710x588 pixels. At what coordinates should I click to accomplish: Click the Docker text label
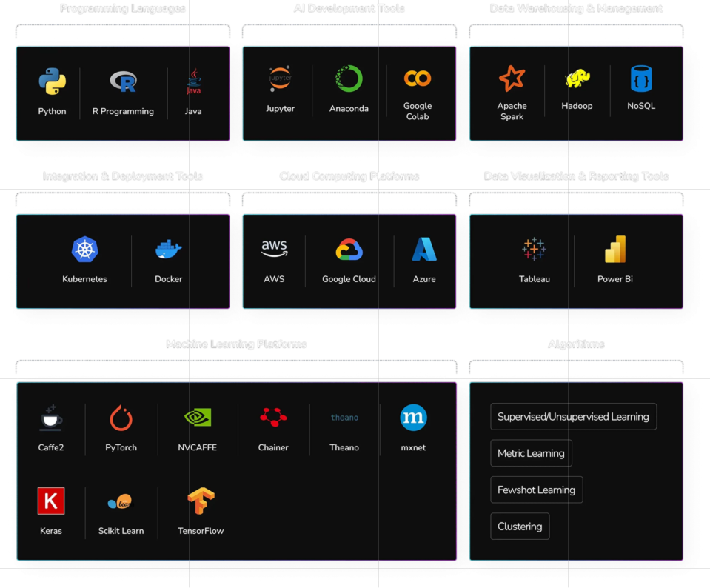click(169, 279)
